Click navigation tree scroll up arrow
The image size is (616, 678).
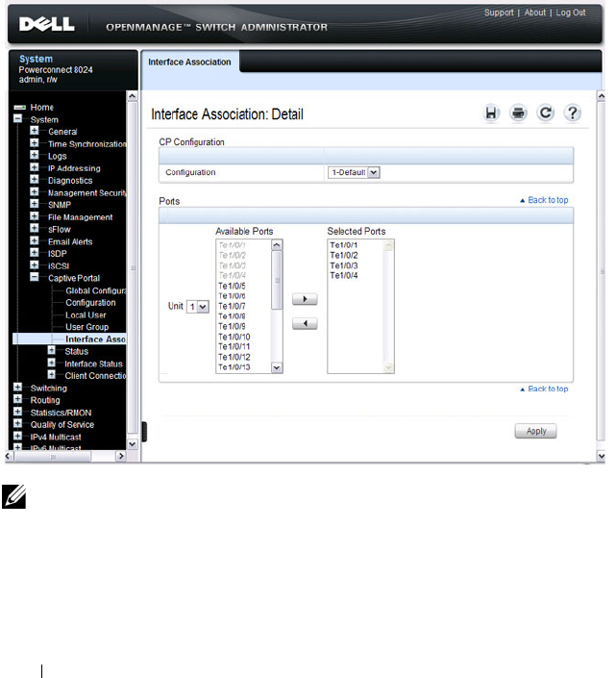click(x=133, y=96)
